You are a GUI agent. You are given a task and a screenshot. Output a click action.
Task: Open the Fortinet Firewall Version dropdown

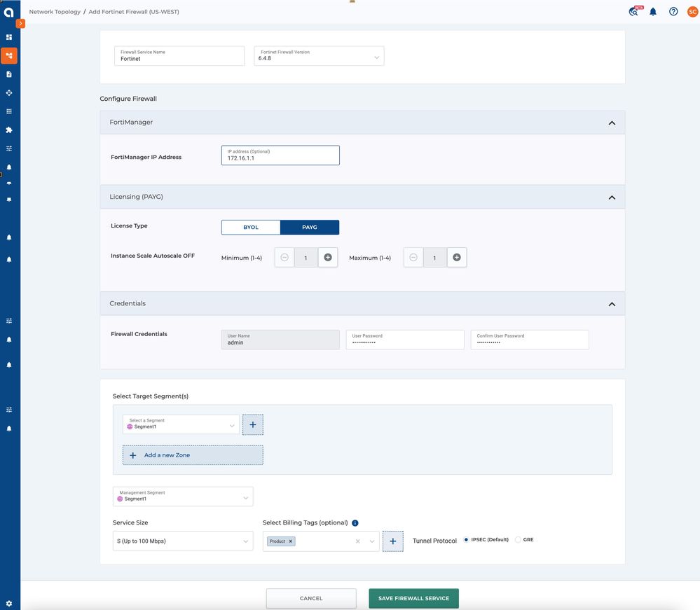click(319, 56)
